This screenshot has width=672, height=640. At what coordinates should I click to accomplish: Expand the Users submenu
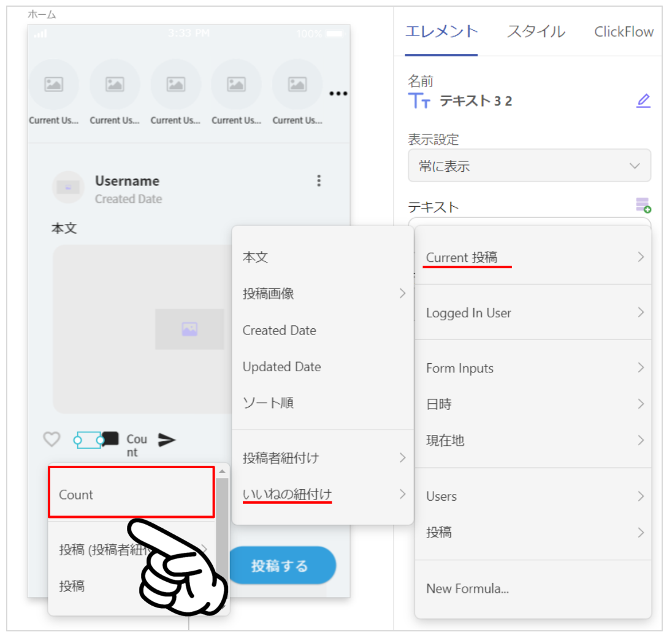coord(533,496)
